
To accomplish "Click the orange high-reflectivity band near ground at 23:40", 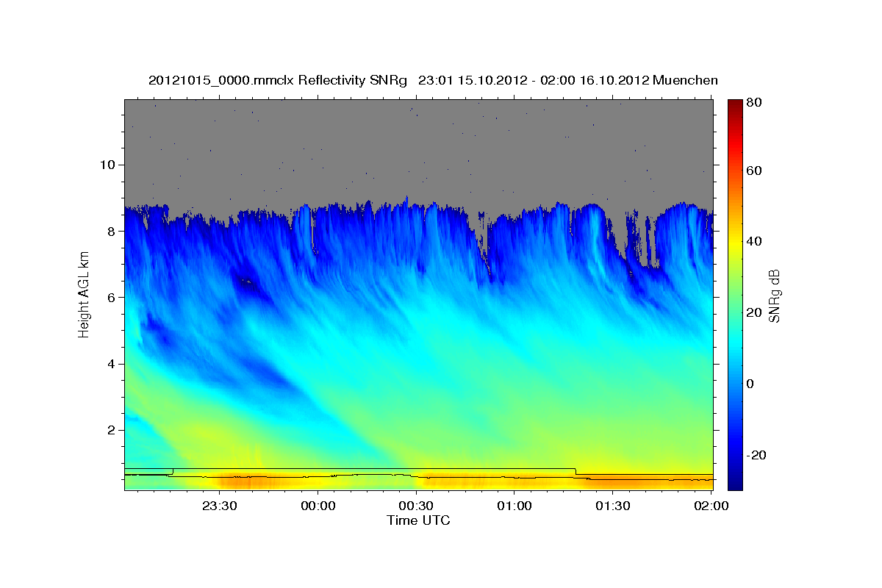I will coord(250,481).
